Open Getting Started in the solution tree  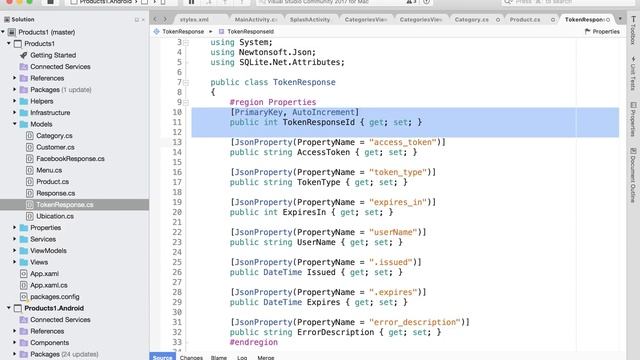point(53,55)
